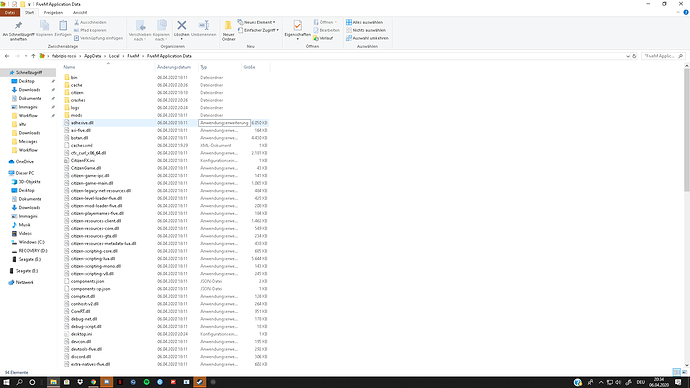Click the Umbenennen rename icon

point(203,26)
